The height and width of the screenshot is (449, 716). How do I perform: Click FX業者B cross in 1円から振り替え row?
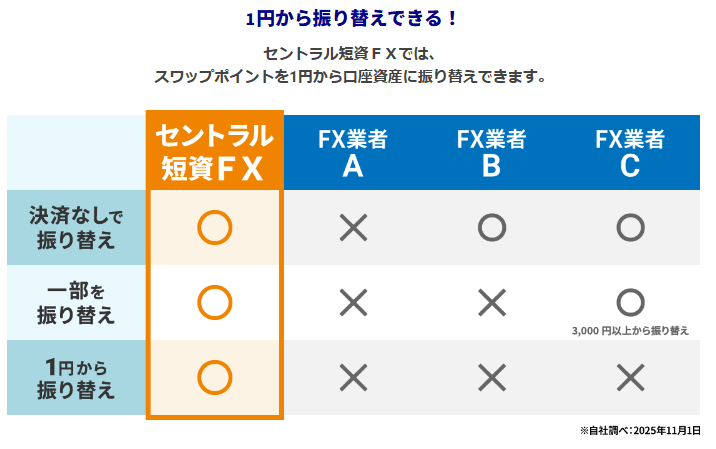(x=491, y=377)
